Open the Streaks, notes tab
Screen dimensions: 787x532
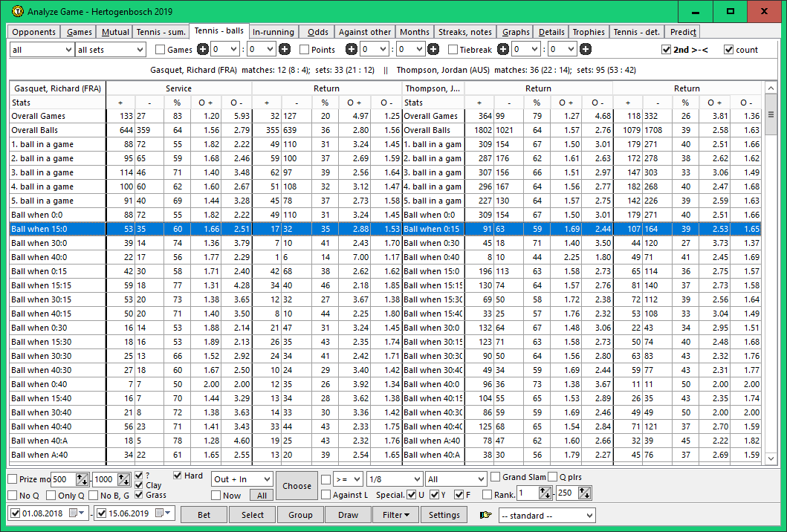[465, 32]
